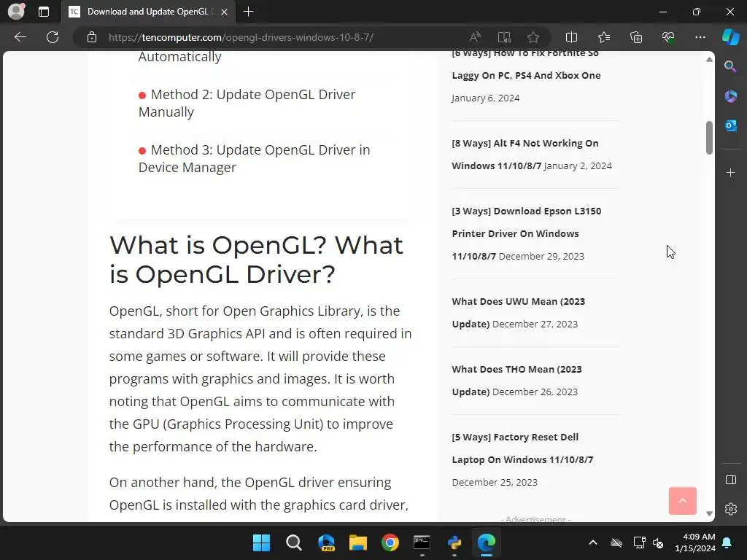Refresh the current page
Screen dimensions: 747x560
53,37
